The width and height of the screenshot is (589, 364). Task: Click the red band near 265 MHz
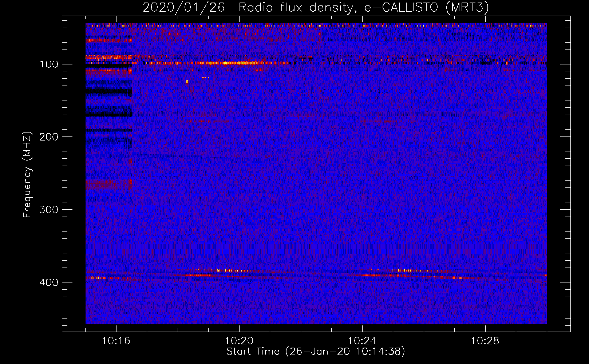109,184
